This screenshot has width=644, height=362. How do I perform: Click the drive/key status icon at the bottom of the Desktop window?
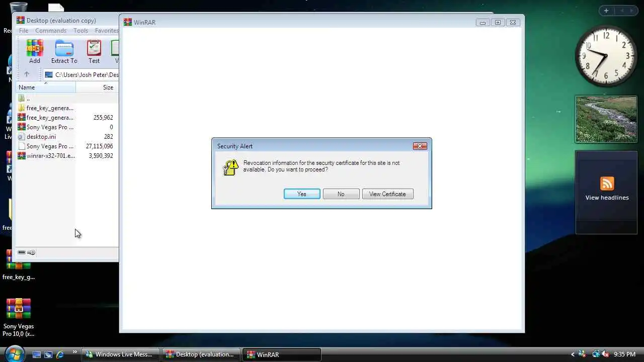pyautogui.click(x=27, y=252)
